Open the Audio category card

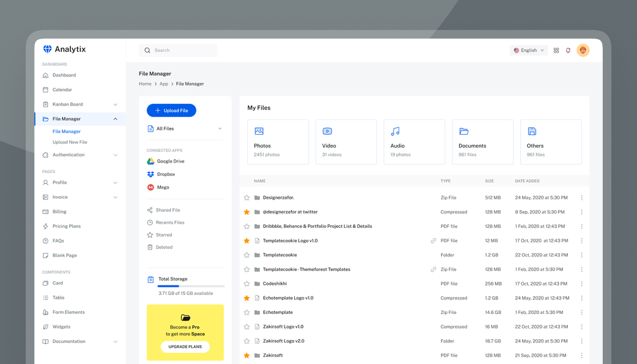coord(415,142)
